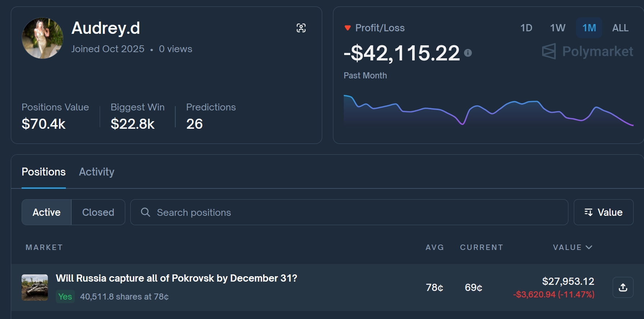Open the Audrey.d profile avatar

click(42, 38)
